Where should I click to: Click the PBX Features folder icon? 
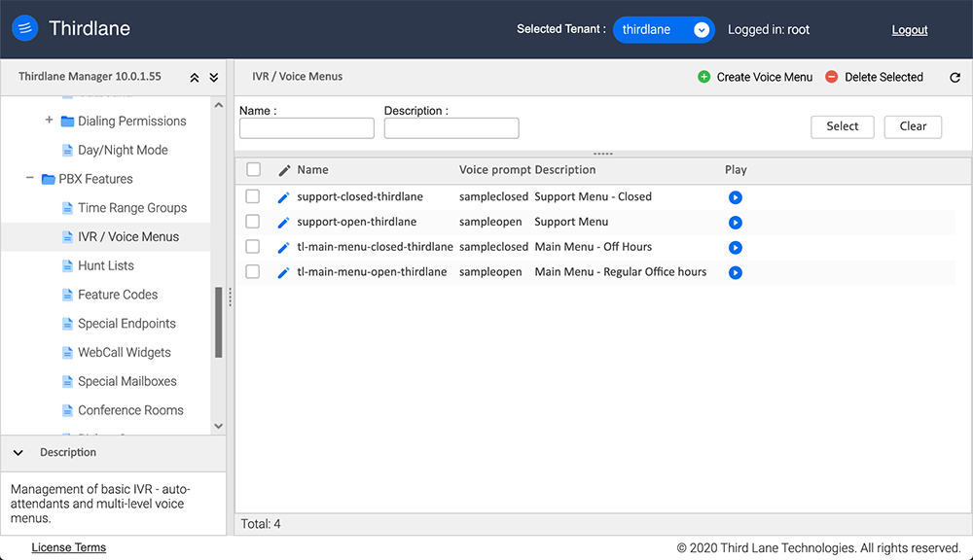pyautogui.click(x=49, y=179)
